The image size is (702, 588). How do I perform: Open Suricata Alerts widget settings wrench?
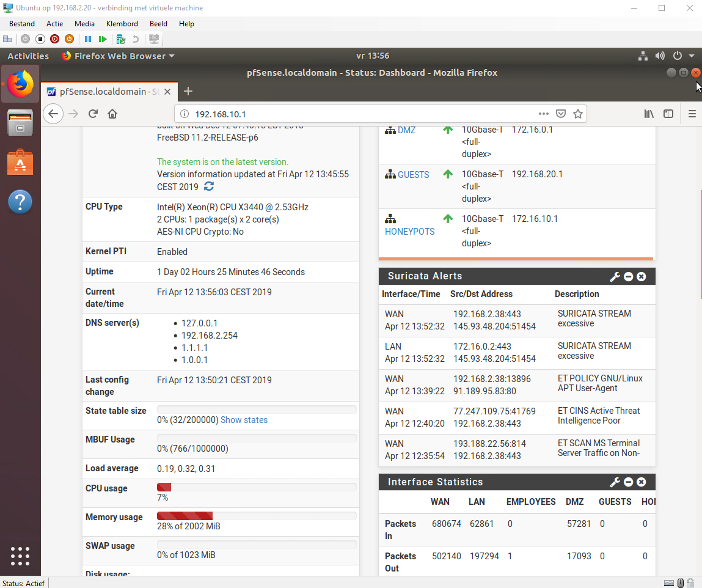(615, 277)
